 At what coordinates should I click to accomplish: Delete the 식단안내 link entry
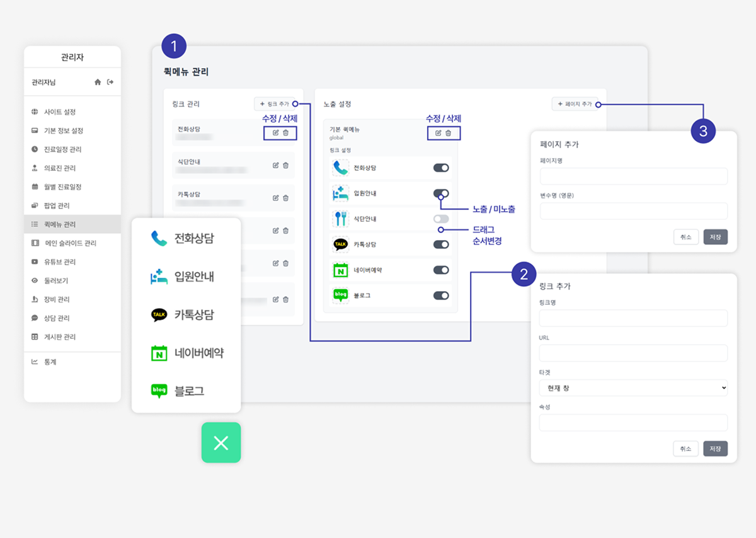coord(285,165)
